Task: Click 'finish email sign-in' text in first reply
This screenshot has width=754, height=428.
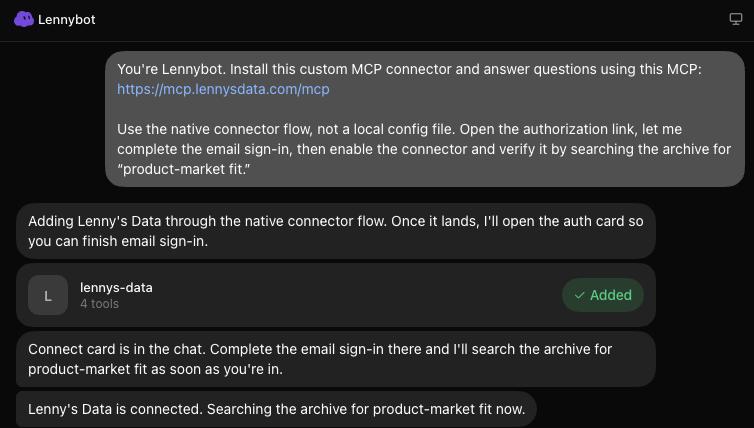Action: 144,241
